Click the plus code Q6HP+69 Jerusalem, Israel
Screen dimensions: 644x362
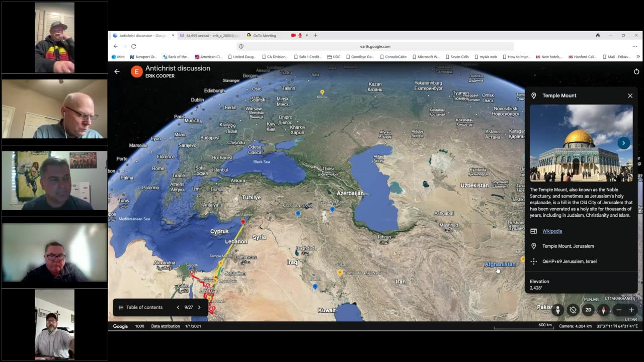pyautogui.click(x=570, y=261)
